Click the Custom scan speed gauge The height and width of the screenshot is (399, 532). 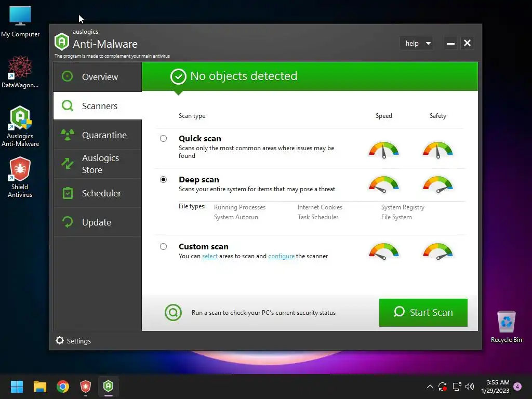click(384, 251)
